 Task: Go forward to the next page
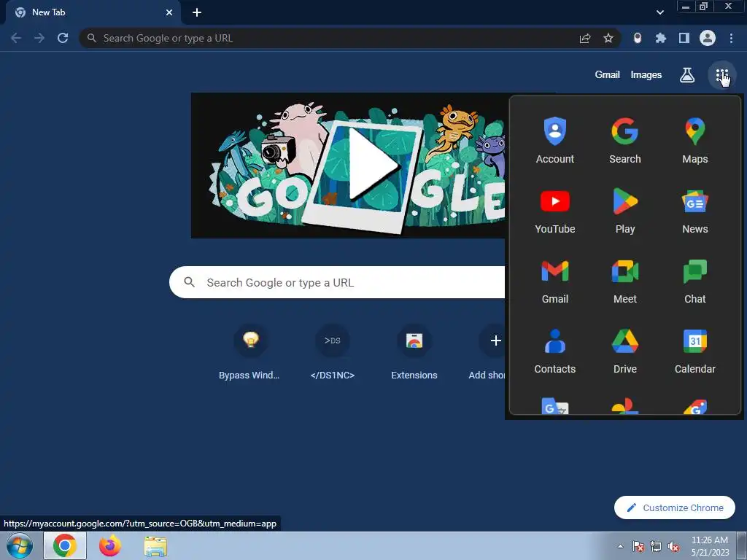(x=39, y=38)
